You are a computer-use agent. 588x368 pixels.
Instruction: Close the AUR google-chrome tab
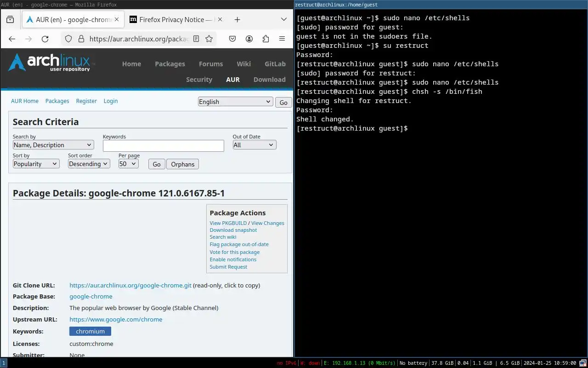(117, 20)
